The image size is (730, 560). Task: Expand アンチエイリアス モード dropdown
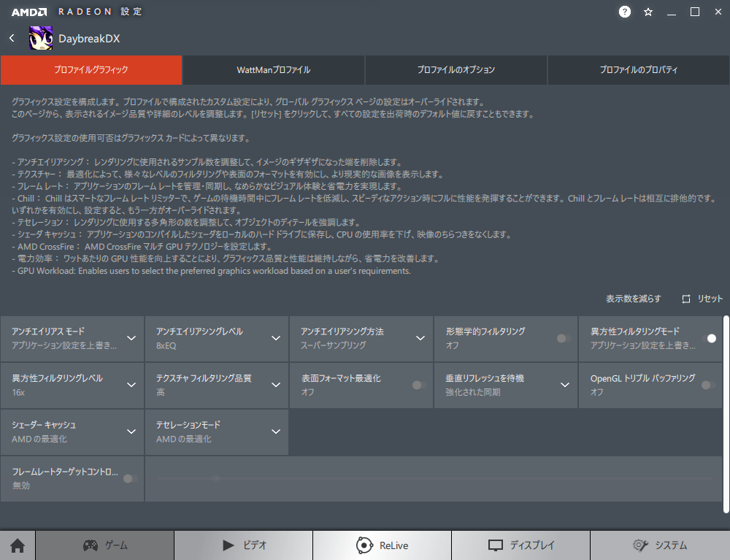click(131, 338)
